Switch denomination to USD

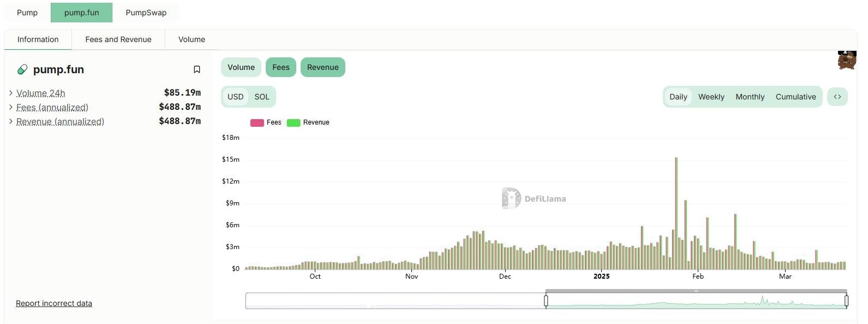(x=236, y=97)
